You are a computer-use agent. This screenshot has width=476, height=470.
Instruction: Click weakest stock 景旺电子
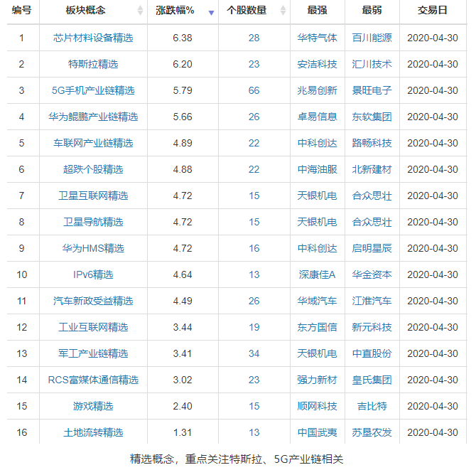(372, 90)
